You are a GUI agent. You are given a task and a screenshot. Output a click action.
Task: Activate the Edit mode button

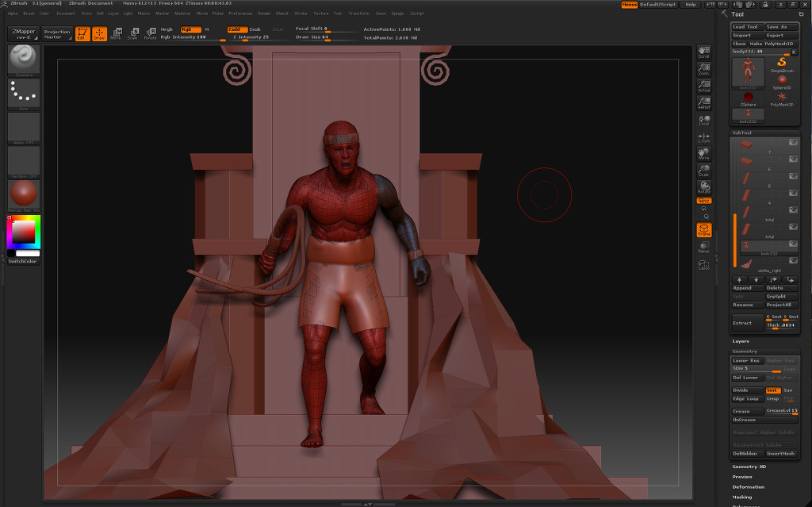pyautogui.click(x=82, y=33)
